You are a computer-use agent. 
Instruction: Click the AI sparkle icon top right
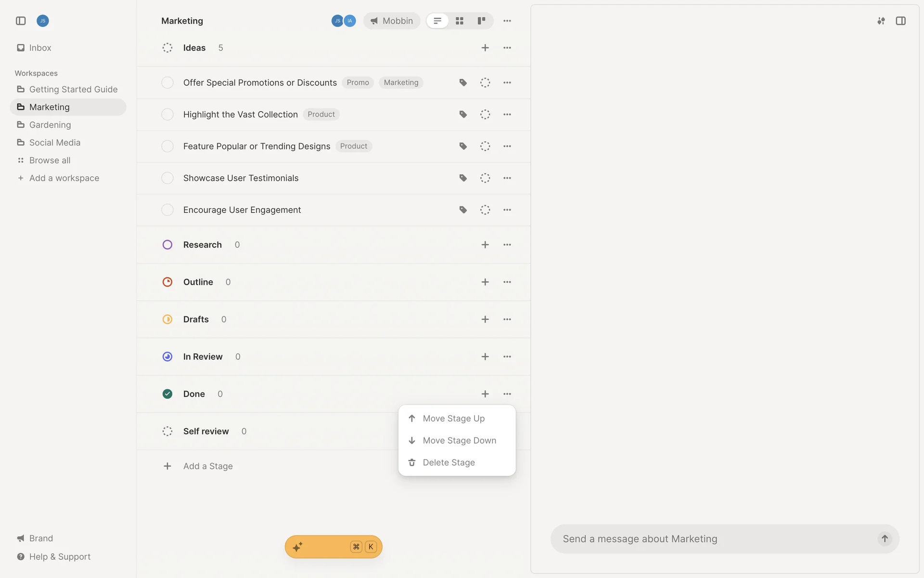tap(881, 21)
